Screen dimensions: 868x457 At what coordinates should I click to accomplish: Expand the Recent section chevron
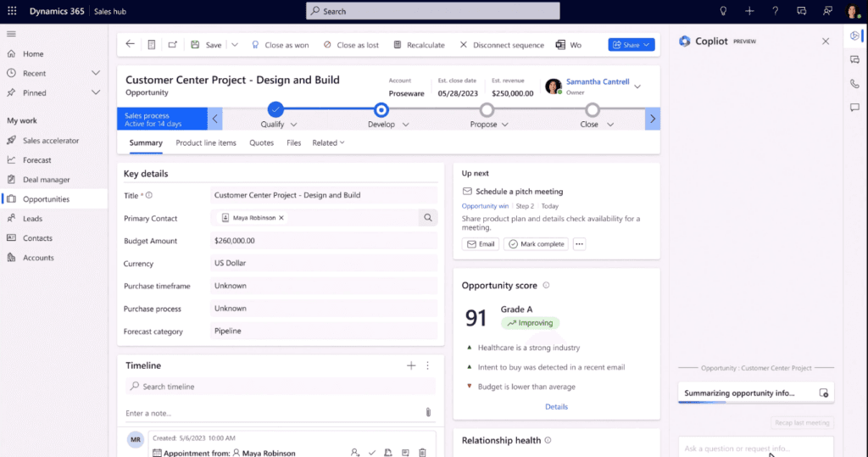[96, 73]
